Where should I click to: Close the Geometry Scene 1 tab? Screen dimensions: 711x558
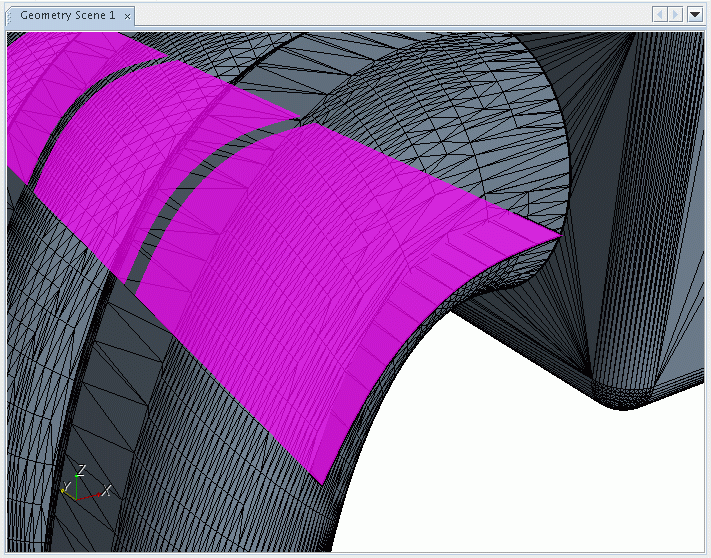(x=128, y=16)
